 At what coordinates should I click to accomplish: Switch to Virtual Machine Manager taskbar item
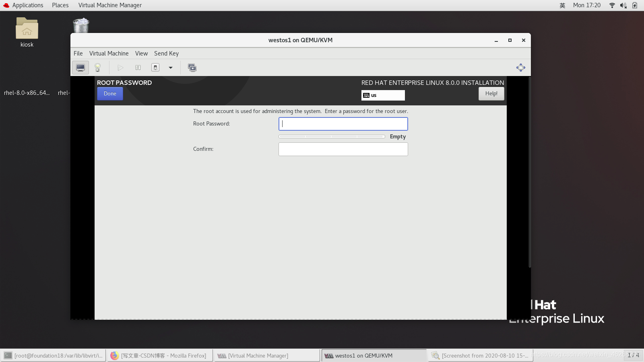[x=267, y=356]
